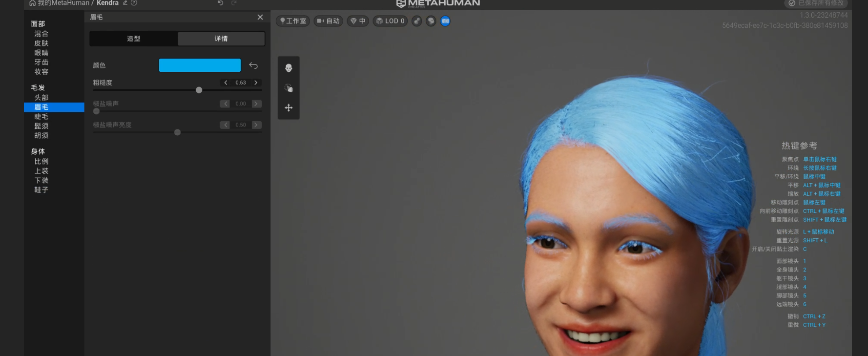Open the help question-mark icon next to Kendra
This screenshot has height=356, width=868.
[134, 3]
